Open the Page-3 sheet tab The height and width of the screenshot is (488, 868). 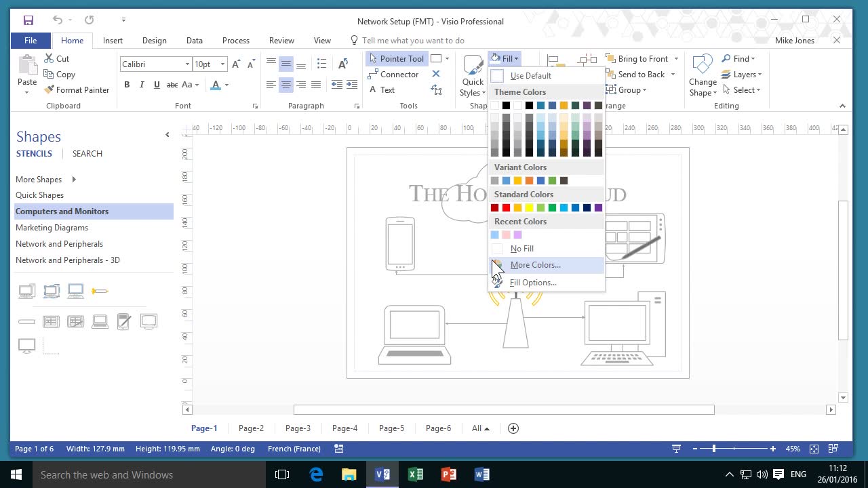click(x=298, y=428)
